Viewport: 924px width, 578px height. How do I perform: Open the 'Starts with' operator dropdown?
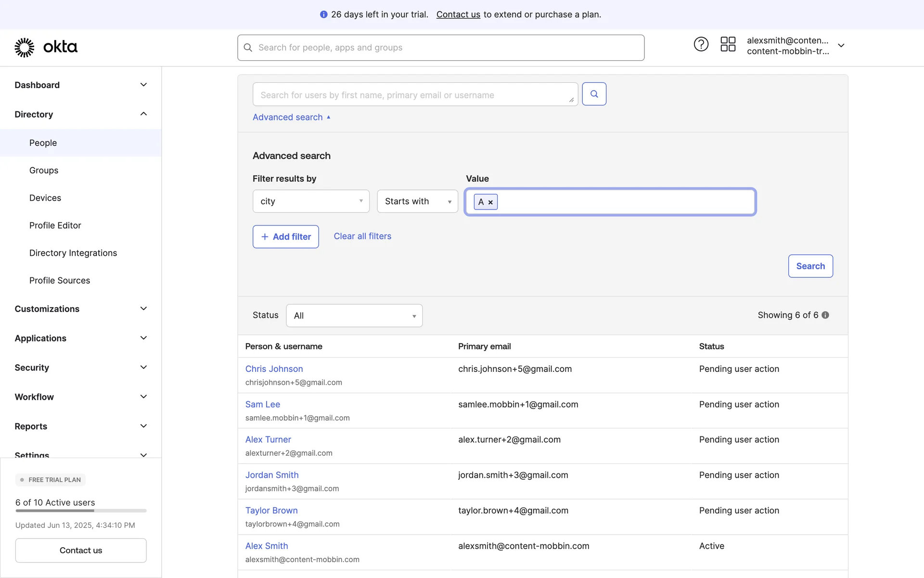point(417,201)
